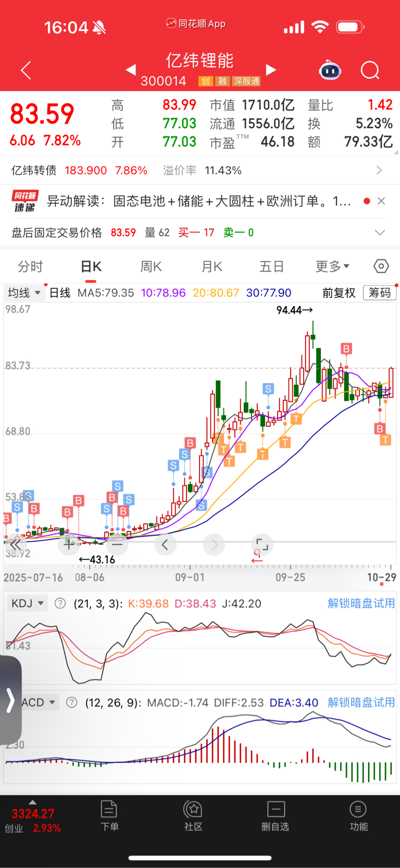Screen dimensions: 400x868
Task: Tap the 2025-07-16 date label
Action: click(x=33, y=578)
